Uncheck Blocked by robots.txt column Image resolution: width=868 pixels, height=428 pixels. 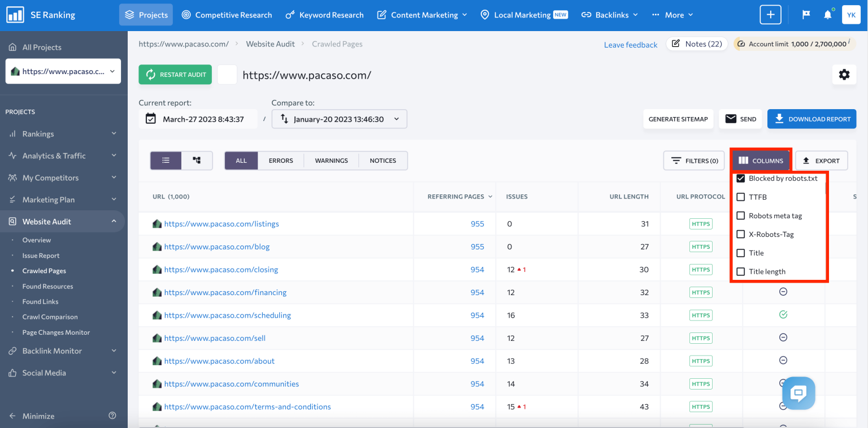pyautogui.click(x=740, y=178)
